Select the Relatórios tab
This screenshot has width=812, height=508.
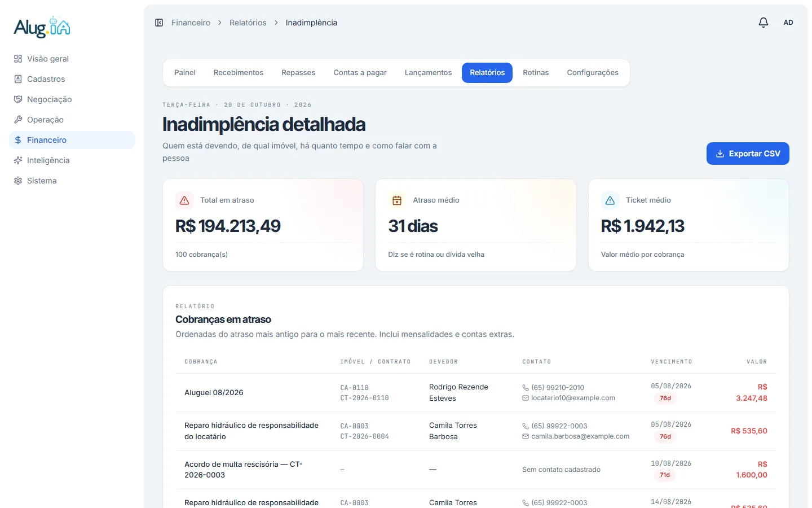tap(487, 73)
